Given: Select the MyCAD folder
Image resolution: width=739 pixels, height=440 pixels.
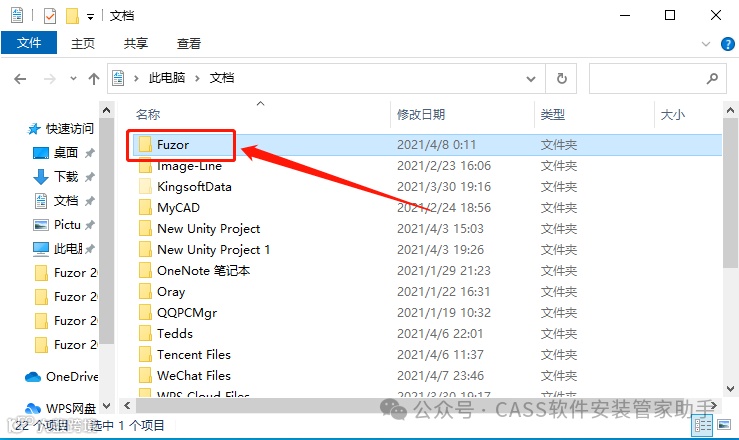Looking at the screenshot, I should (x=178, y=208).
